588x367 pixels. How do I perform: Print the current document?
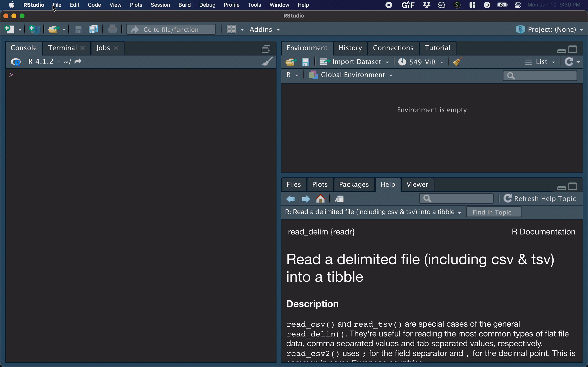point(113,29)
